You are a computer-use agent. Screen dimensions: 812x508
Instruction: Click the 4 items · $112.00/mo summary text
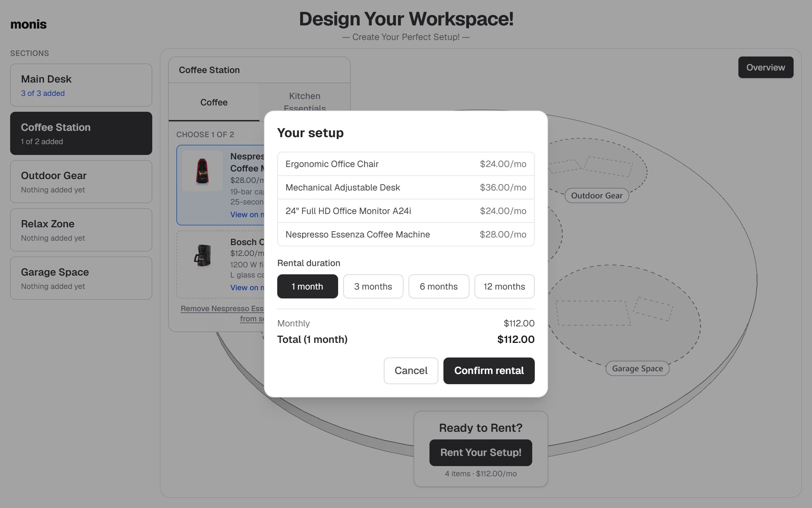[481, 474]
